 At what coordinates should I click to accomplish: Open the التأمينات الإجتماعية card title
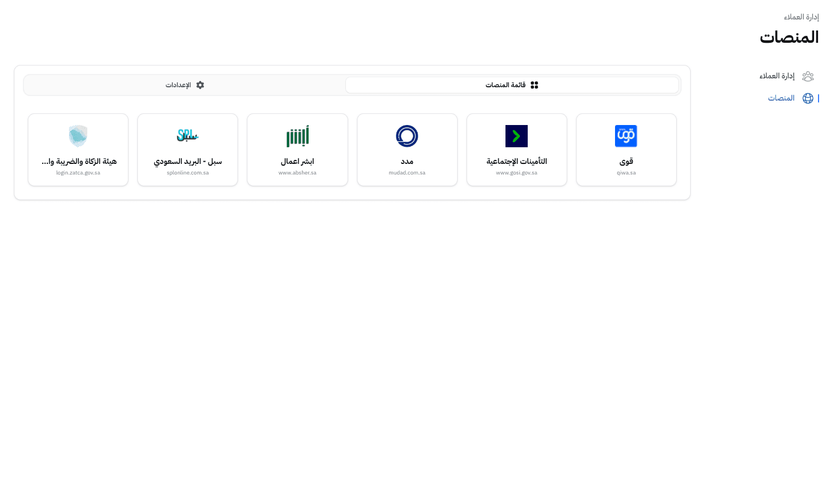517,161
